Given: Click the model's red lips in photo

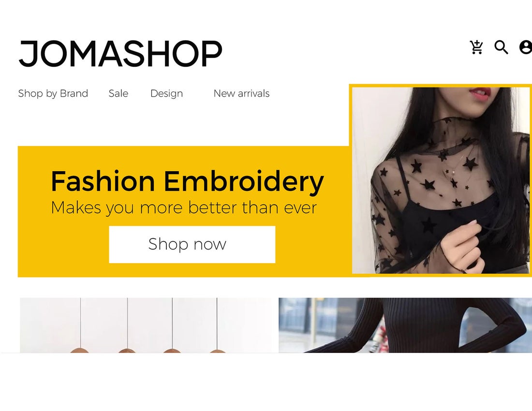Looking at the screenshot, I should coord(480,92).
